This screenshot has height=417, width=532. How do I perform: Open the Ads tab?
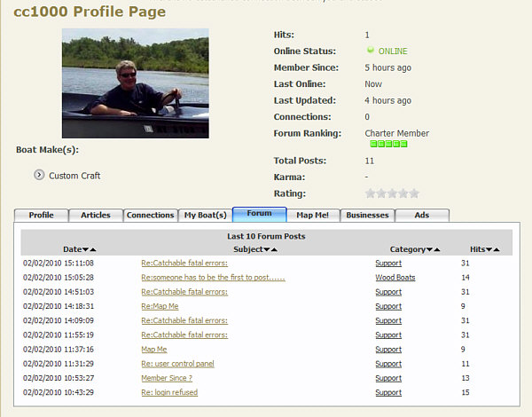(422, 216)
